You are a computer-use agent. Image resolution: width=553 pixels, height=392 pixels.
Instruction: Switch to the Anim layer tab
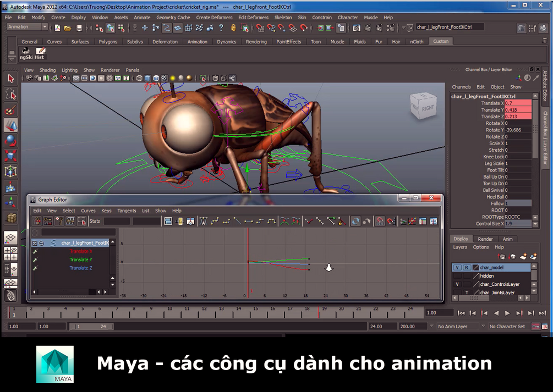[507, 239]
